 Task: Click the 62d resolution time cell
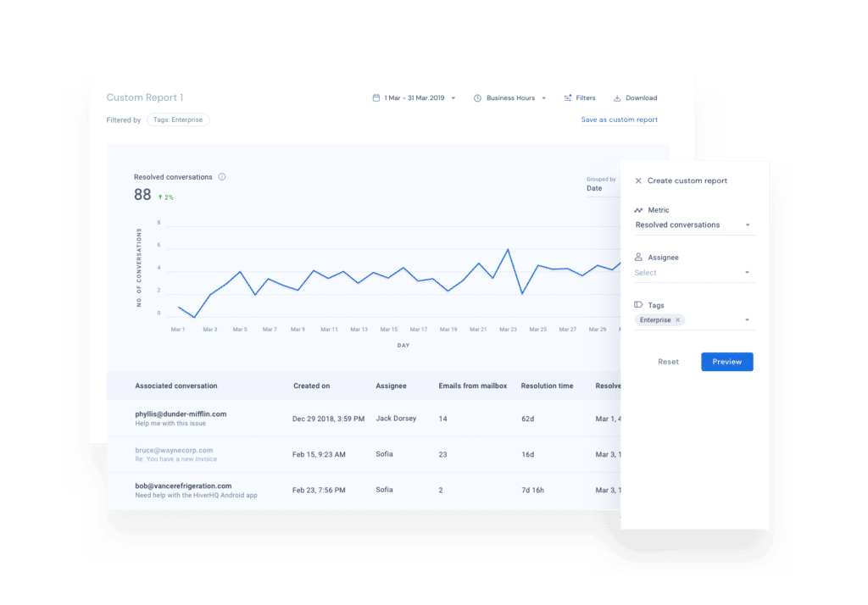click(527, 419)
